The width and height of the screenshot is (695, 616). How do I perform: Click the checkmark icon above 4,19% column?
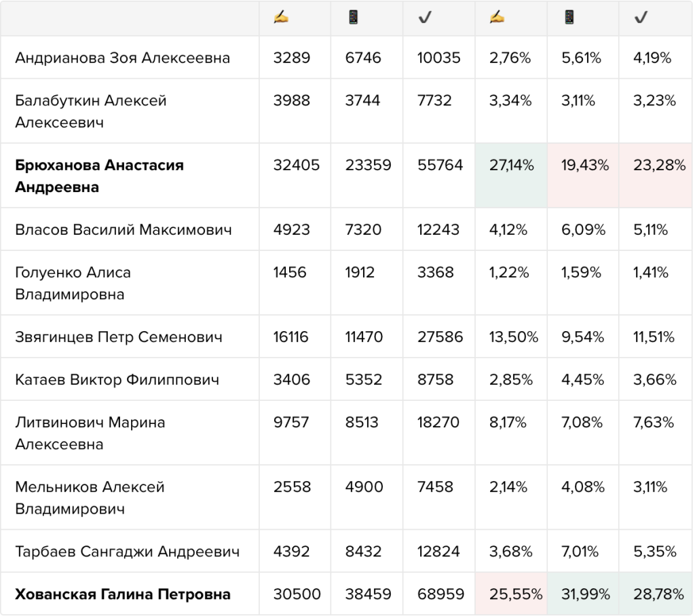(x=641, y=18)
